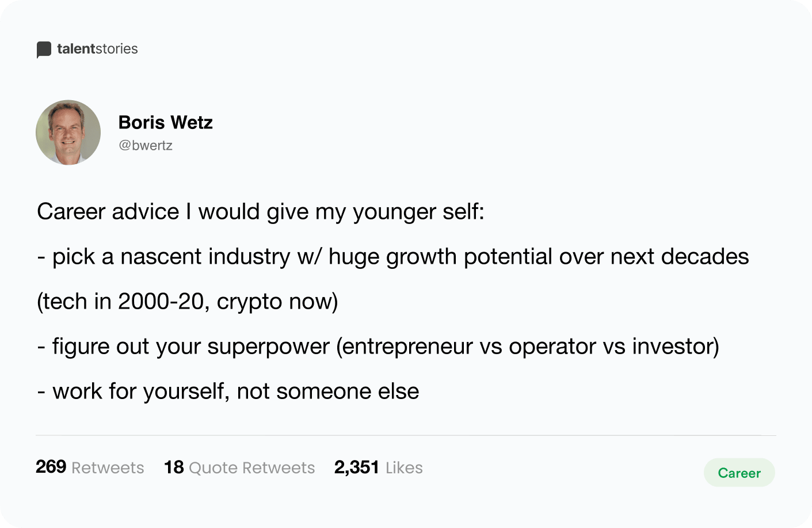Image resolution: width=812 pixels, height=528 pixels.
Task: Click the 'pick a nascent industry' line
Action: (393, 257)
